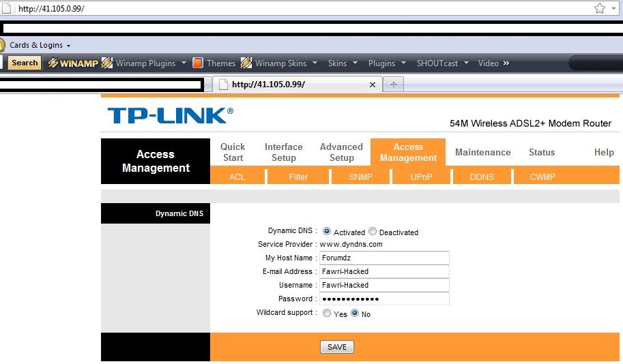Go to the UPnP sub-menu

coord(421,177)
